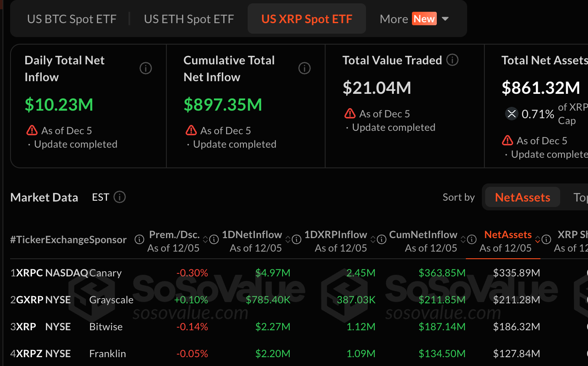
Task: Switch to US ETH Spot ETF tab
Action: (x=189, y=19)
